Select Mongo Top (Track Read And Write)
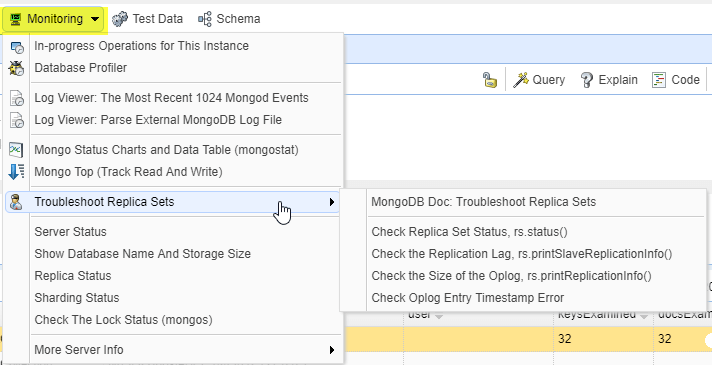 [x=173, y=172]
